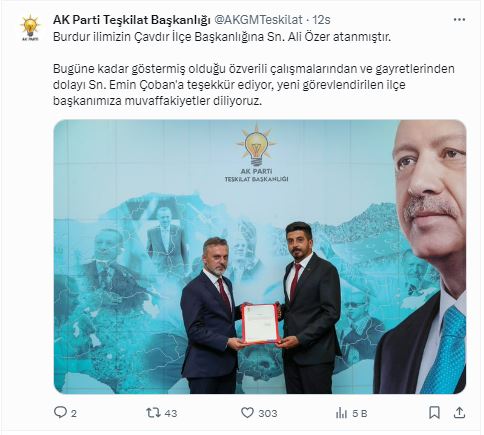The image size is (484, 435).
Task: Click the @AKGMTeskilat handle
Action: pyautogui.click(x=258, y=20)
